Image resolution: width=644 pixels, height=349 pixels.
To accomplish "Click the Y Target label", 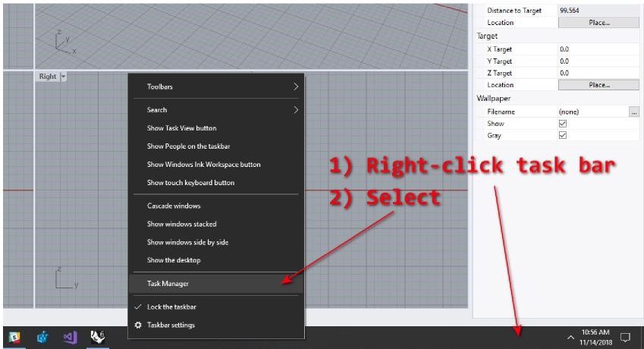I will [499, 61].
